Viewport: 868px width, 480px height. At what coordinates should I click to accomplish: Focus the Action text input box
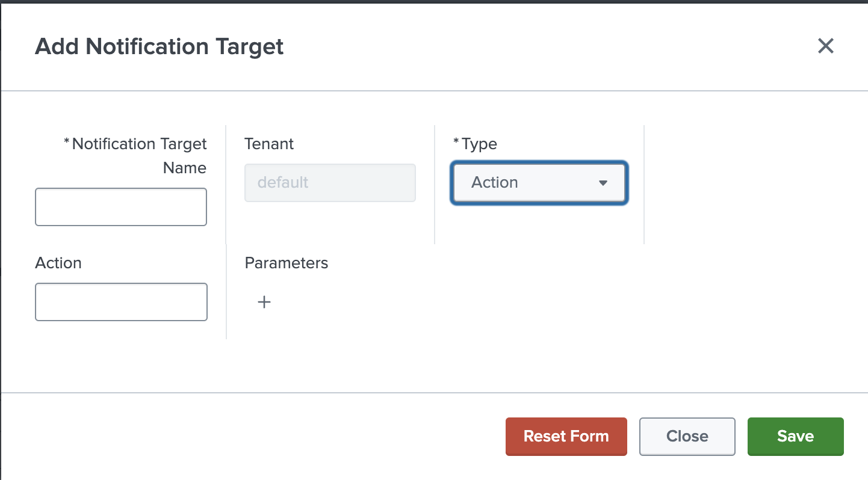[x=121, y=302]
